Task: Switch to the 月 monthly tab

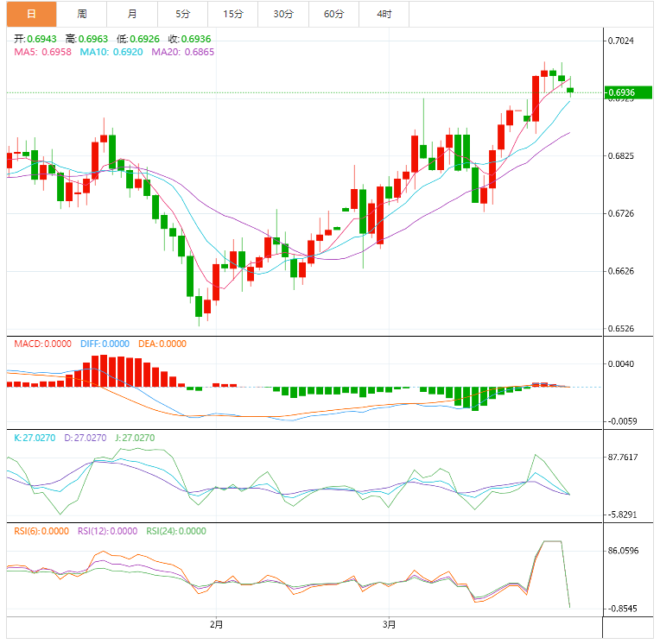Action: pos(132,14)
